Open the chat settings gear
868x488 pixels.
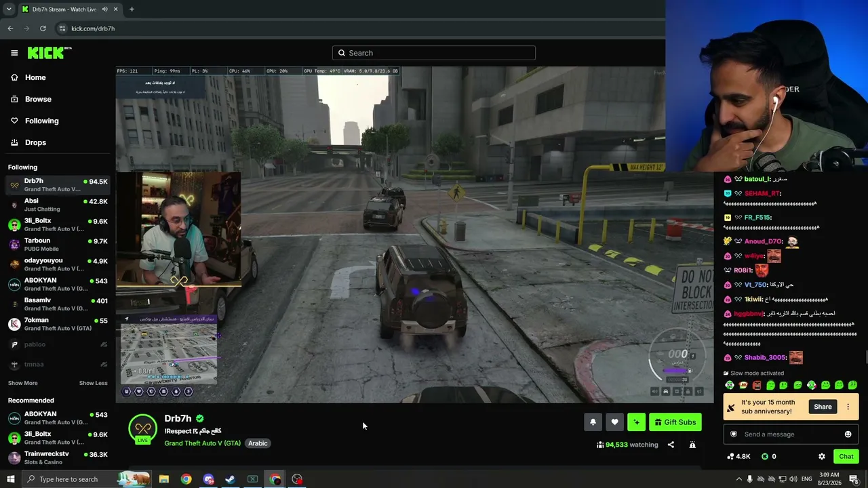(x=822, y=456)
